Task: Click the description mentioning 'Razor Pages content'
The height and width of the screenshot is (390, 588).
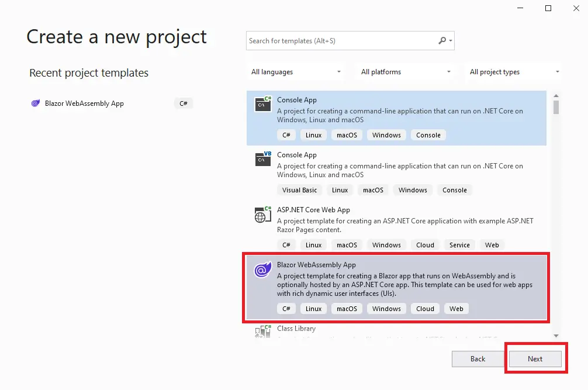Action: coord(405,225)
